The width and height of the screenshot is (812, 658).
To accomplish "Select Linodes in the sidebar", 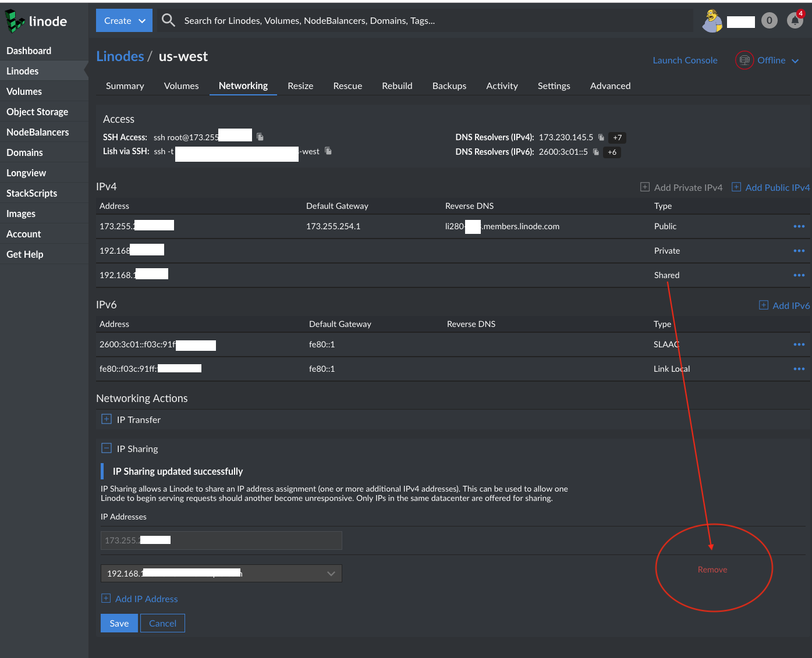I will 44,71.
